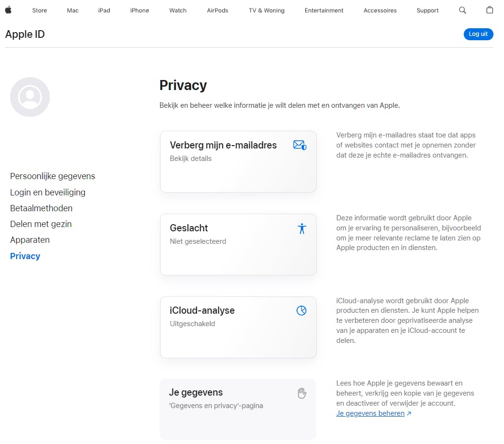Viewport: 504px width, 444px height.
Task: Go to the Support menu item
Action: [x=427, y=11]
